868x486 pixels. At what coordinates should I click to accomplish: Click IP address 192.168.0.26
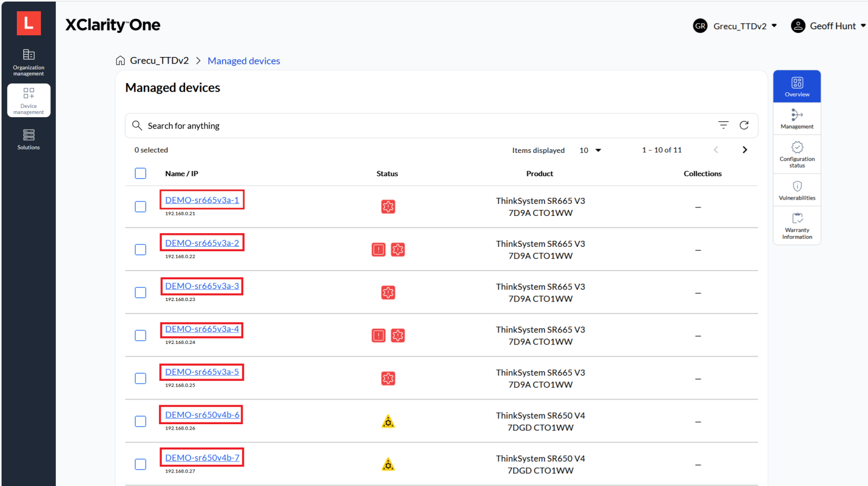(180, 429)
